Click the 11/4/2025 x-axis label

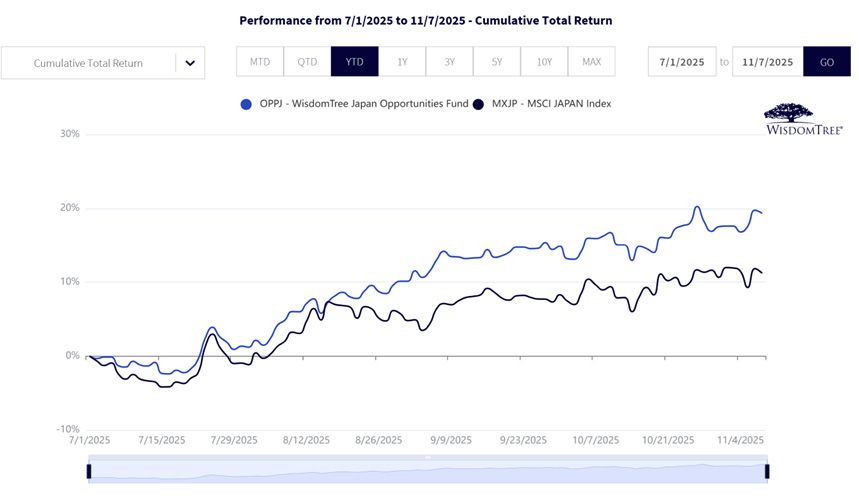[x=740, y=440]
